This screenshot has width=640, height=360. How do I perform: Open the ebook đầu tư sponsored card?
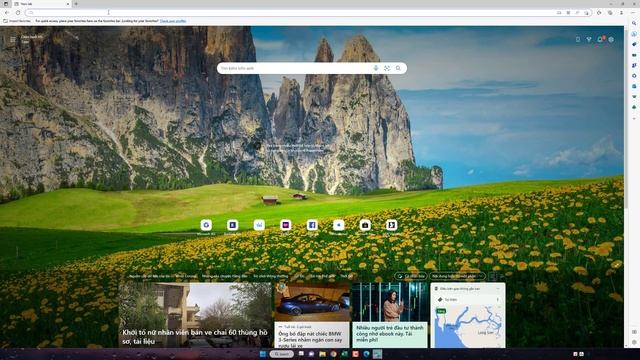[x=390, y=315]
